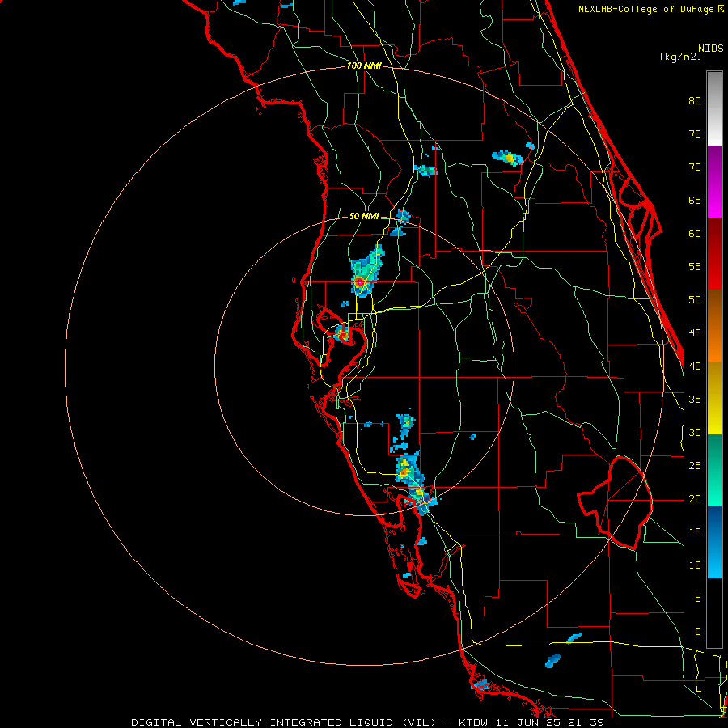Screen dimensions: 728x728
Task: Click the scale value 70
Action: (x=695, y=167)
